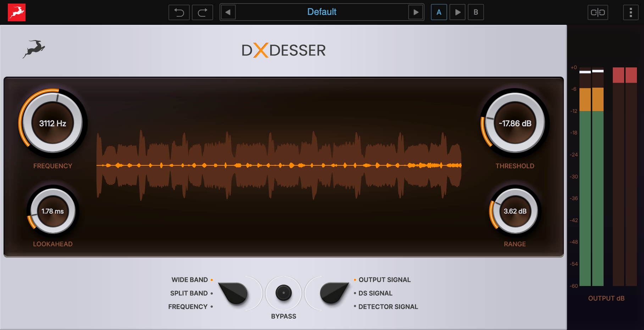Click the DXDESSER title logo

284,50
